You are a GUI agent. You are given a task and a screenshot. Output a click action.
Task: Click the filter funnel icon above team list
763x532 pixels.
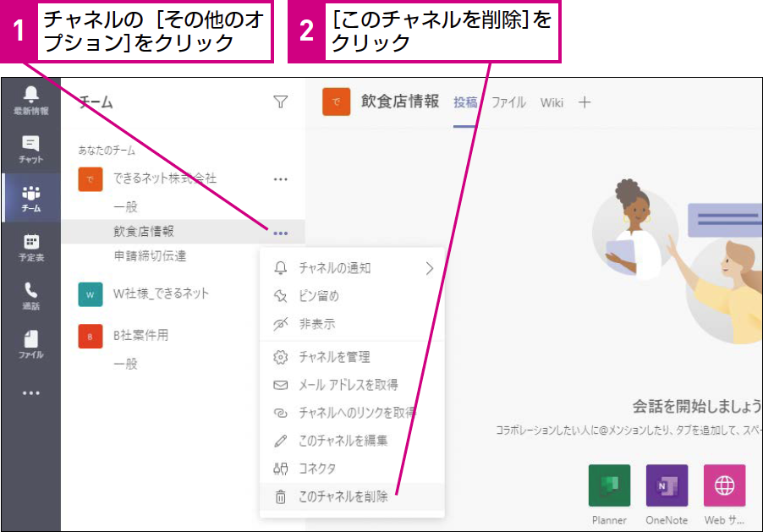(x=281, y=102)
